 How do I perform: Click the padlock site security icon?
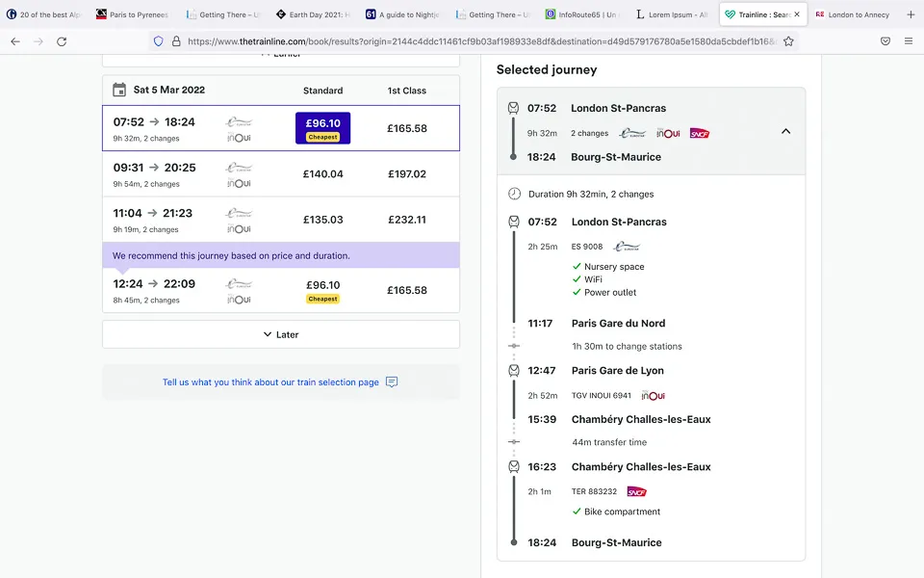click(x=175, y=41)
